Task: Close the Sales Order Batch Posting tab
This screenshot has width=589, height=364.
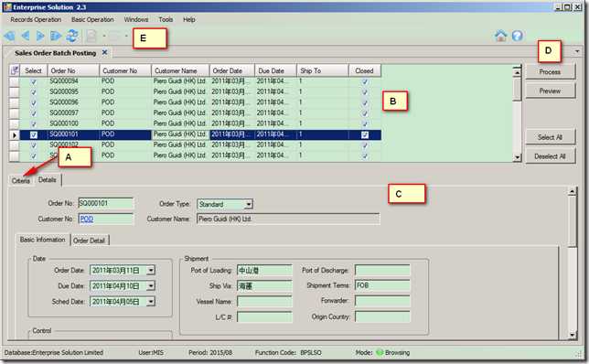Action: 105,53
